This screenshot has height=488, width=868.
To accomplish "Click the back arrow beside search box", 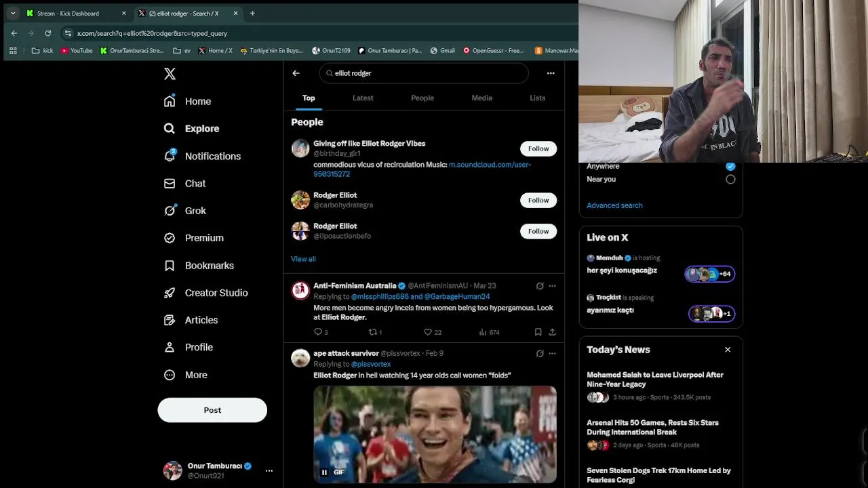I will pos(296,73).
